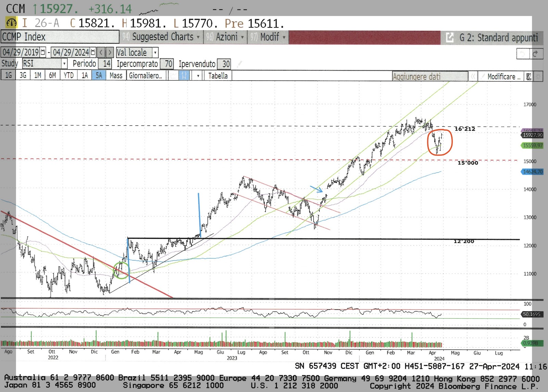Click the Ipercomprato value field 70
Image resolution: width=548 pixels, height=392 pixels.
point(167,64)
